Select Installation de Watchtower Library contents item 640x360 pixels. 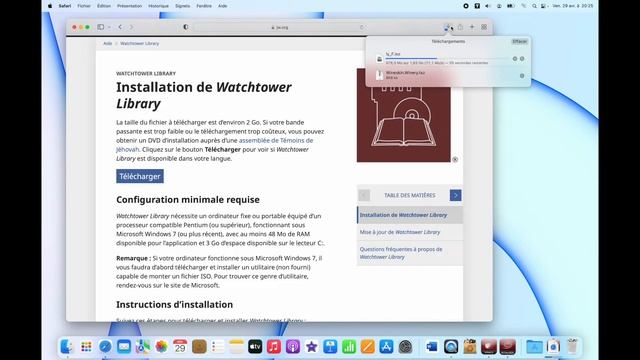coord(410,215)
